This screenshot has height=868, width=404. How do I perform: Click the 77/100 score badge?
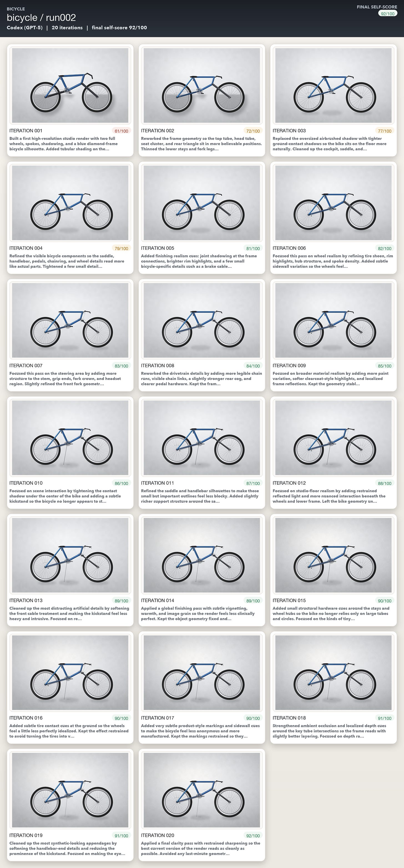(x=385, y=131)
